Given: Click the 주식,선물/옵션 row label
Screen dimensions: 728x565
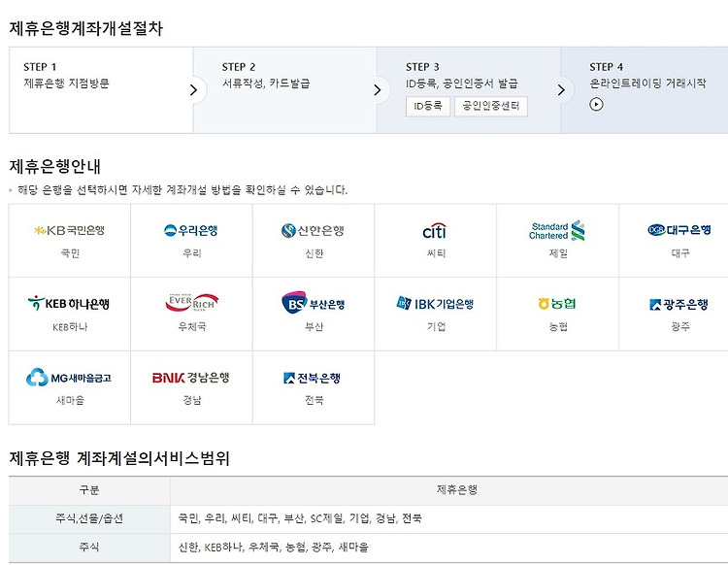Looking at the screenshot, I should [89, 518].
